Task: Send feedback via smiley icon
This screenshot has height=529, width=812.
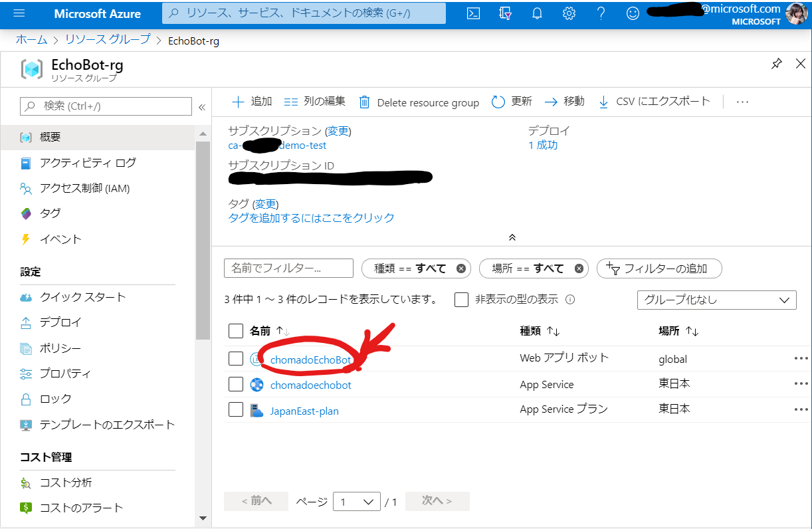Action: (x=633, y=13)
